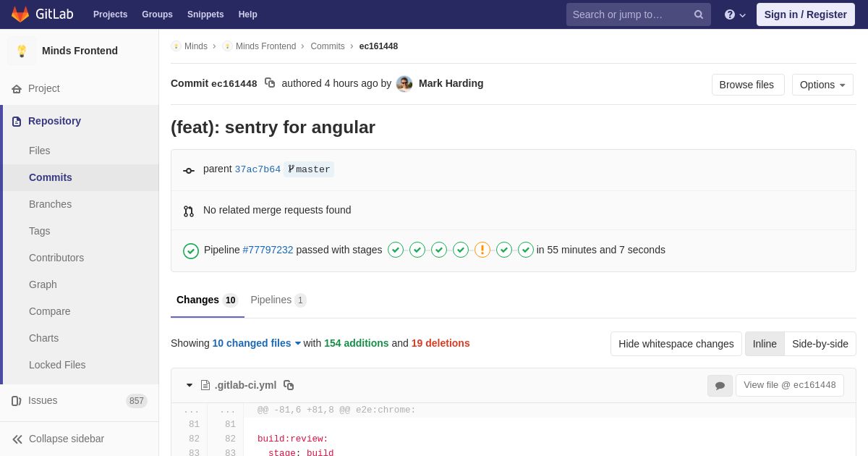Click the master branch label
This screenshot has width=868, height=456.
309,169
